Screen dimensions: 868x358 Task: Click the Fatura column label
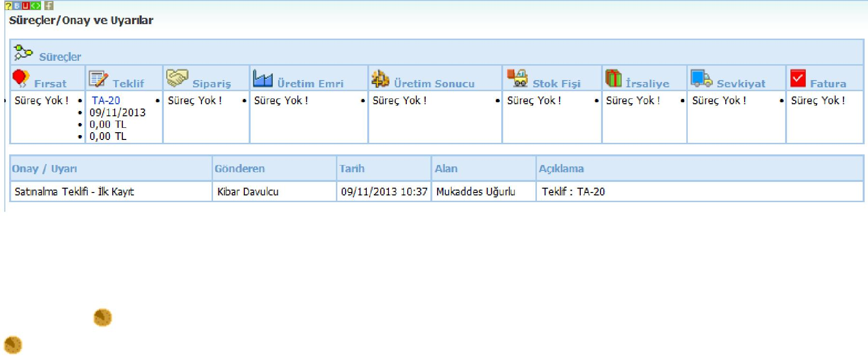tap(828, 83)
